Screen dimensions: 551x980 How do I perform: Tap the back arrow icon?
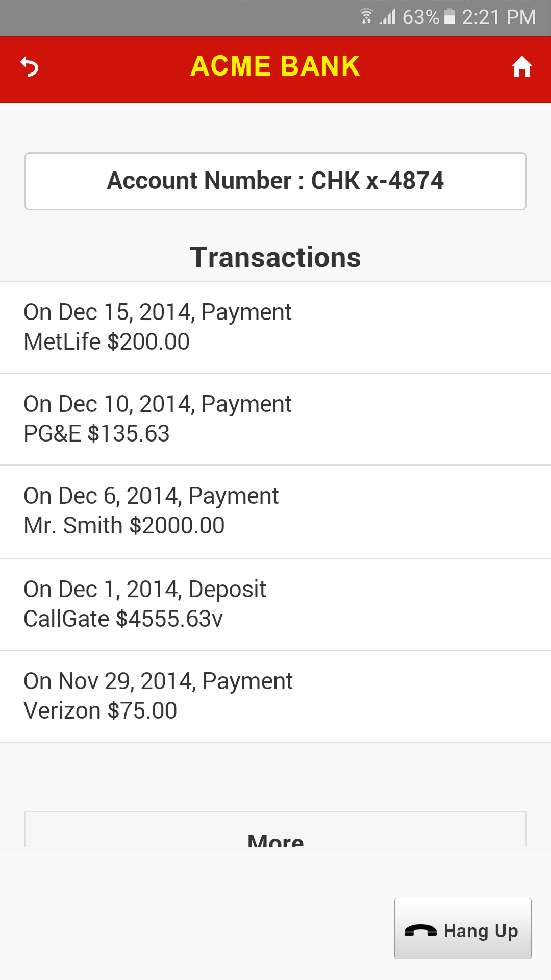point(30,67)
